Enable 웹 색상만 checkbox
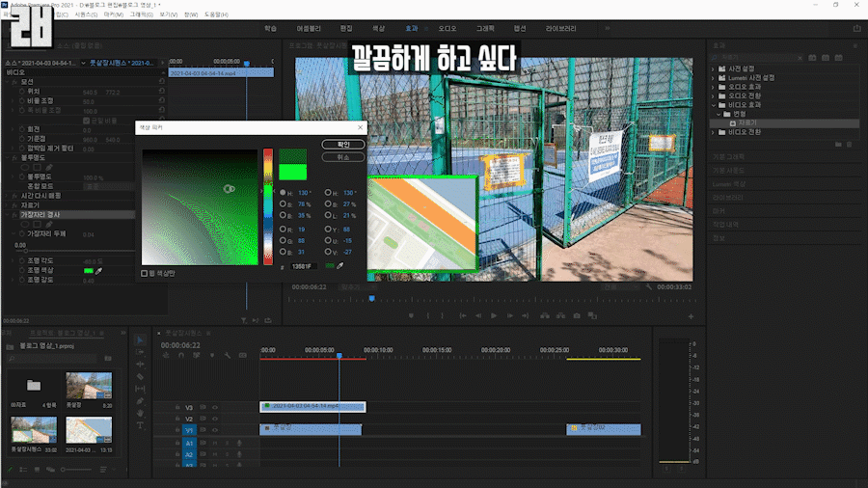The width and height of the screenshot is (868, 488). 145,273
